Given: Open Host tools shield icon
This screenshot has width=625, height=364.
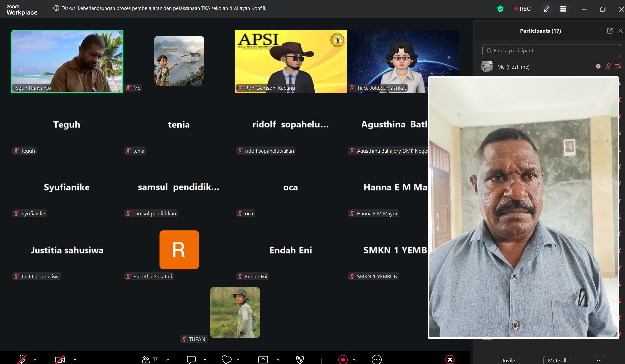Looking at the screenshot, I should click(x=300, y=359).
